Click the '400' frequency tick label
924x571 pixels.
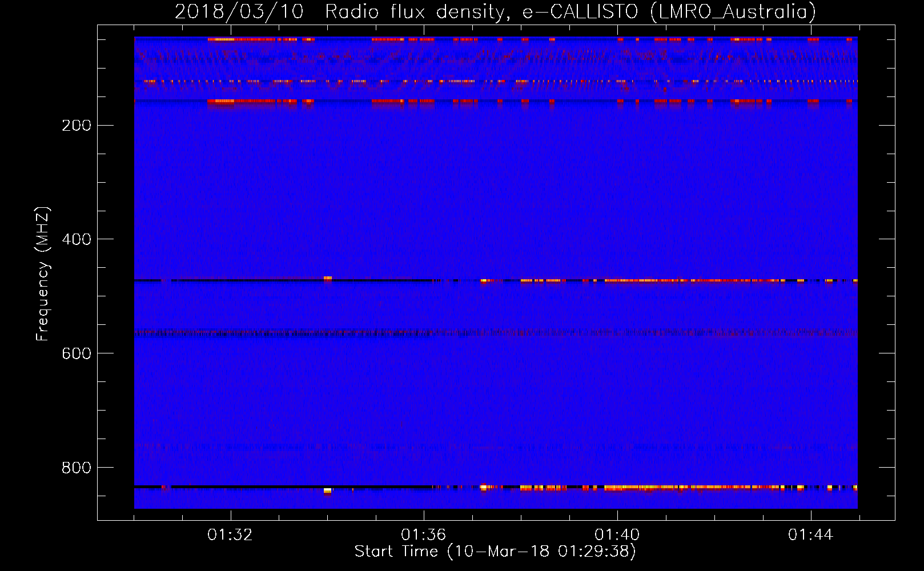click(77, 240)
